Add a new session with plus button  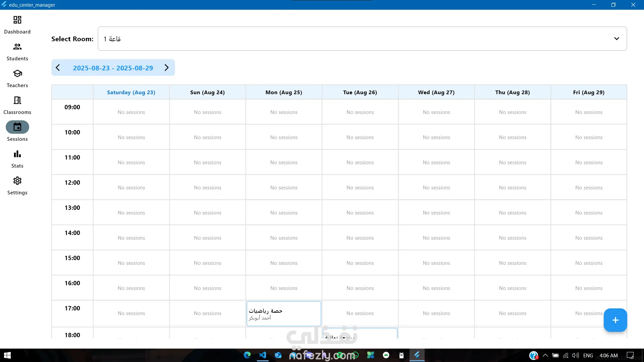(615, 320)
